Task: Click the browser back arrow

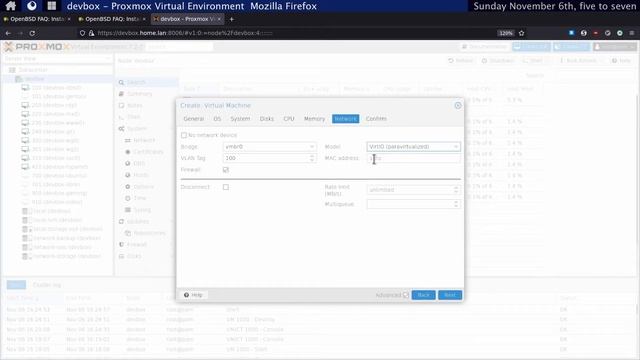Action: pos(8,33)
